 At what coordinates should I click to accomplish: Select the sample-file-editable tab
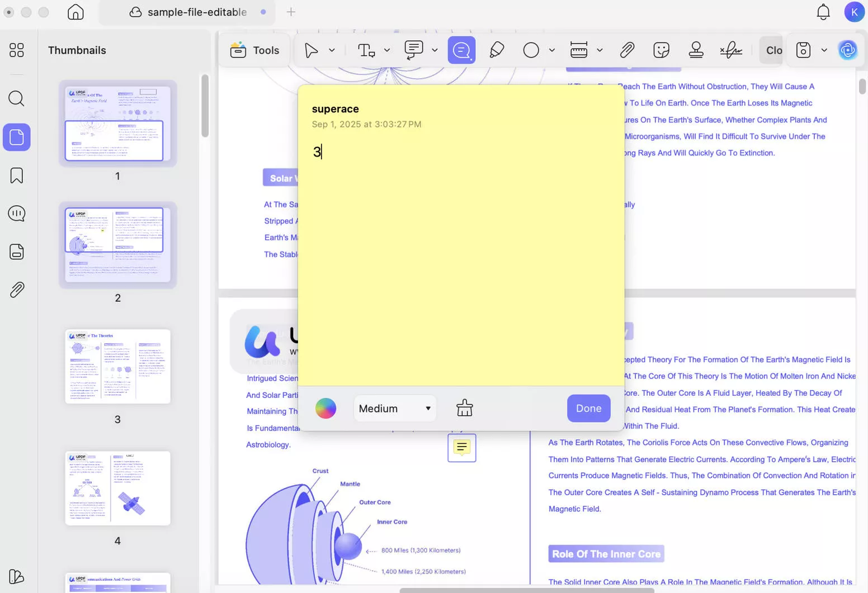click(190, 12)
